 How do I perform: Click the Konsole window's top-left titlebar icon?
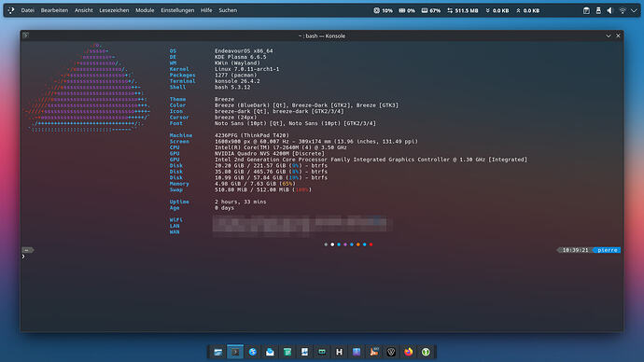[x=25, y=35]
